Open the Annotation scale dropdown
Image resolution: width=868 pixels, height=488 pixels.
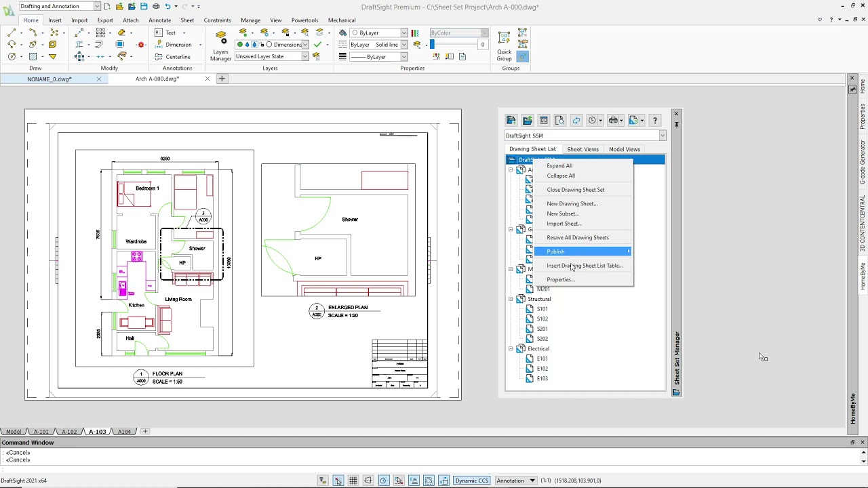coord(532,481)
